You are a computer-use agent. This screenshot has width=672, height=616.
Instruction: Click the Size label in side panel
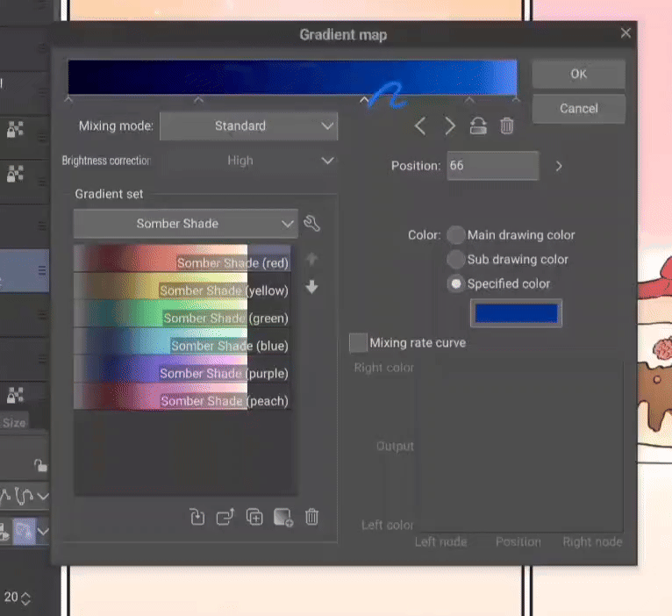(x=14, y=423)
